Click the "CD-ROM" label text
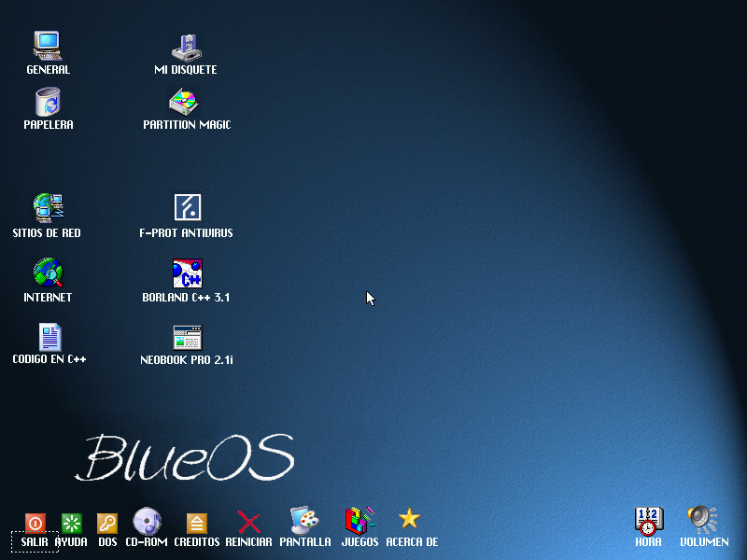747x560 pixels. (x=147, y=542)
